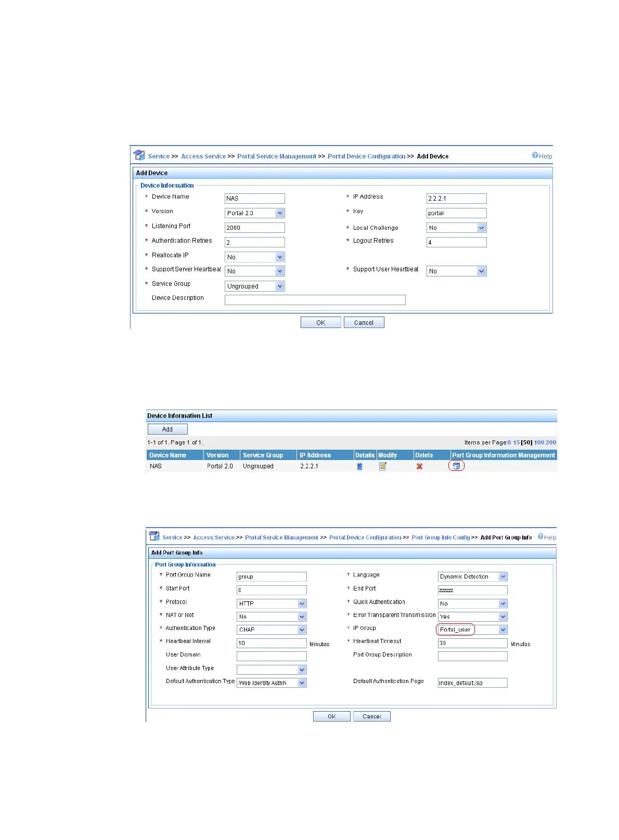Viewport: 619px width, 840px height.
Task: Click Device Description input field
Action: (315, 300)
